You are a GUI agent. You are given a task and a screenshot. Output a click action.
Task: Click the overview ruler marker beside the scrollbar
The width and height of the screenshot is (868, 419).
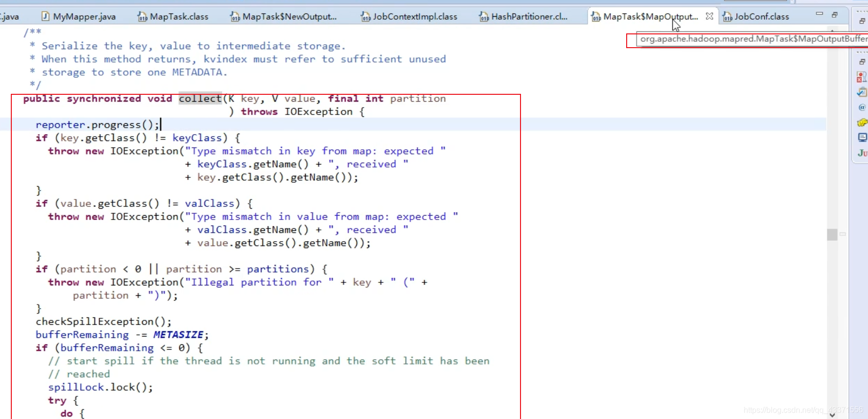point(842,234)
